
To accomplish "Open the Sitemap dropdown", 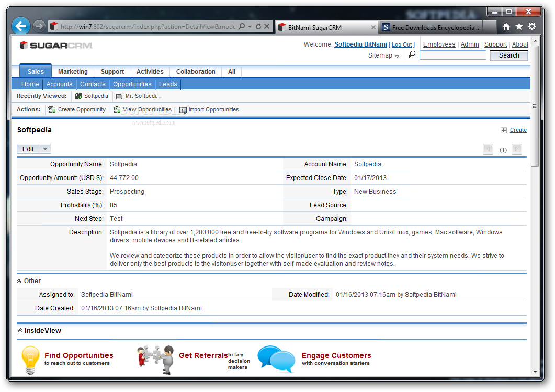I will click(x=383, y=55).
